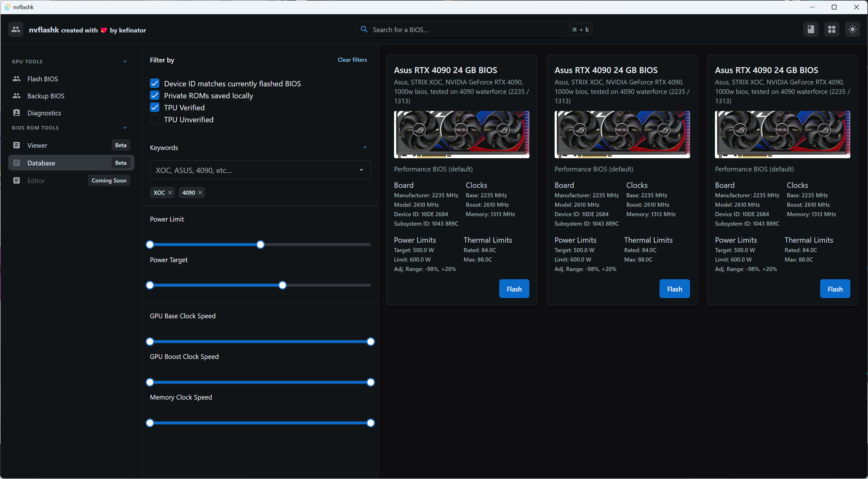Open Flash BIOS in the sidebar

click(x=43, y=79)
